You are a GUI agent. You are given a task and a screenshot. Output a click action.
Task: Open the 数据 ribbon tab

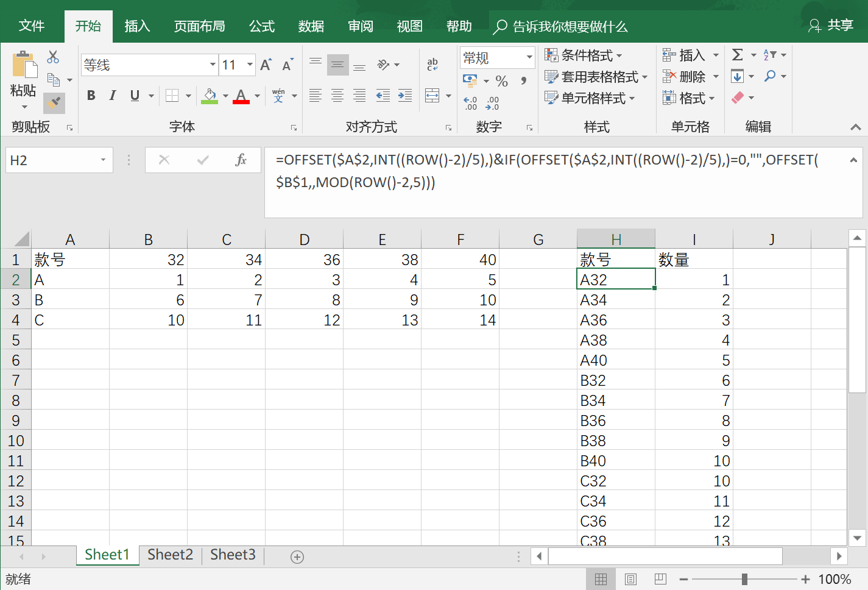[x=311, y=26]
